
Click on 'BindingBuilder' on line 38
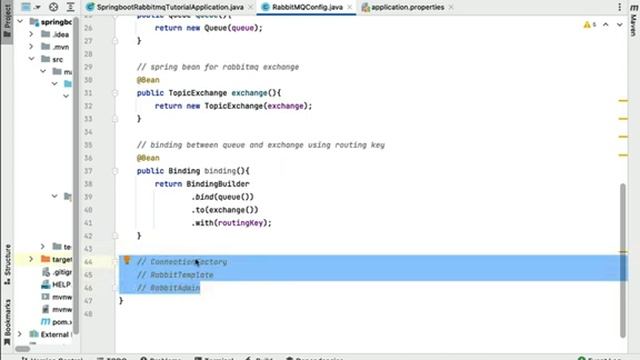(x=218, y=184)
